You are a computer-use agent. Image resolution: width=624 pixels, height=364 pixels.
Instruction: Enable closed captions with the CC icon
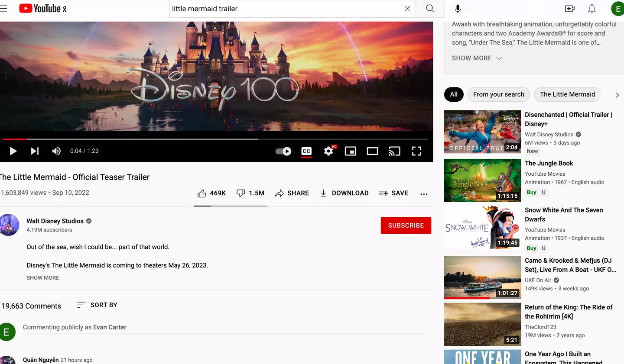(x=306, y=151)
